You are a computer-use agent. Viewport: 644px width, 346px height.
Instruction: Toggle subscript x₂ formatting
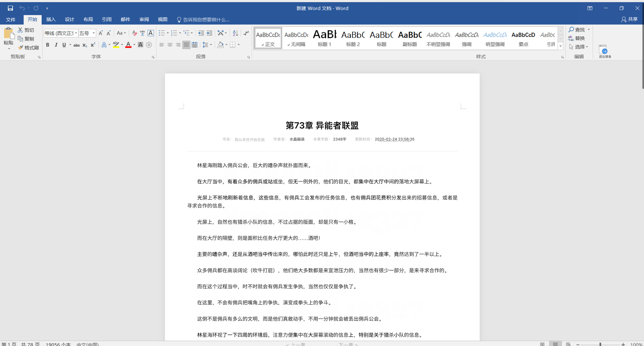85,45
